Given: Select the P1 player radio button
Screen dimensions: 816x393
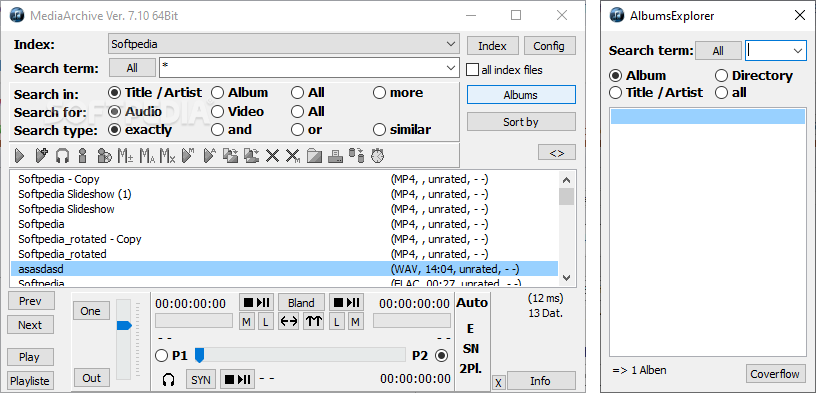Looking at the screenshot, I should coord(171,356).
